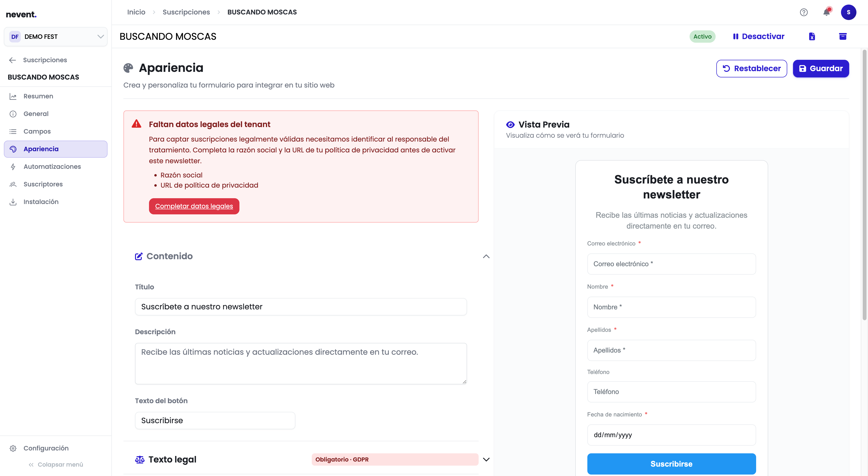
Task: Select the Apariencia sidebar item
Action: click(x=56, y=149)
